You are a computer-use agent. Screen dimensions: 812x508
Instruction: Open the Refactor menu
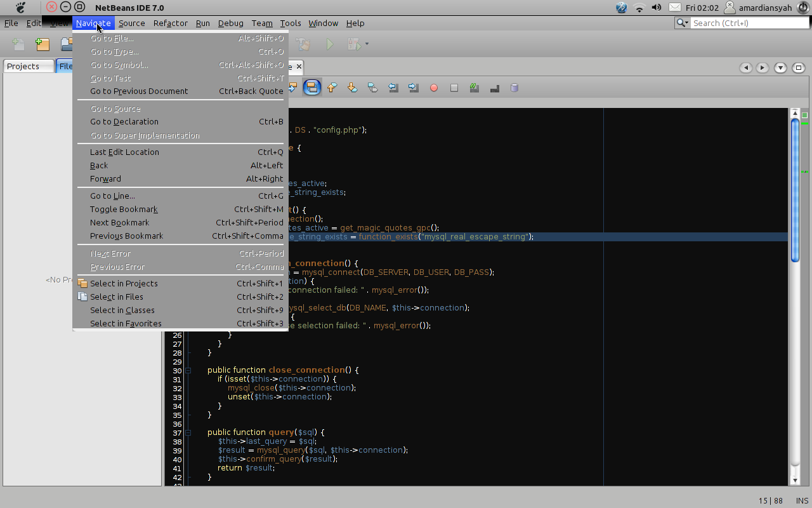pyautogui.click(x=171, y=23)
